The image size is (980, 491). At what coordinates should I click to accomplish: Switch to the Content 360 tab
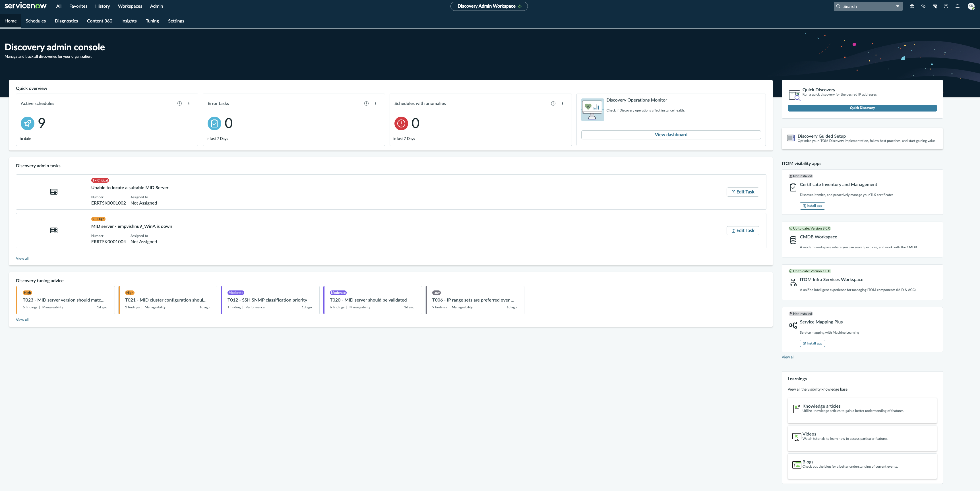click(100, 21)
